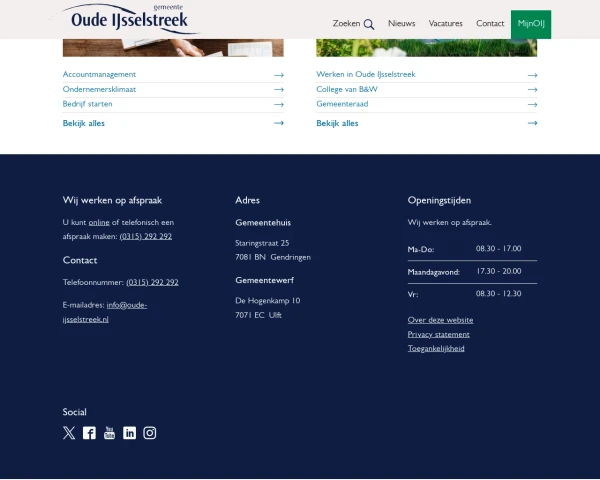
Task: Open the Vacatures menu item
Action: click(445, 24)
